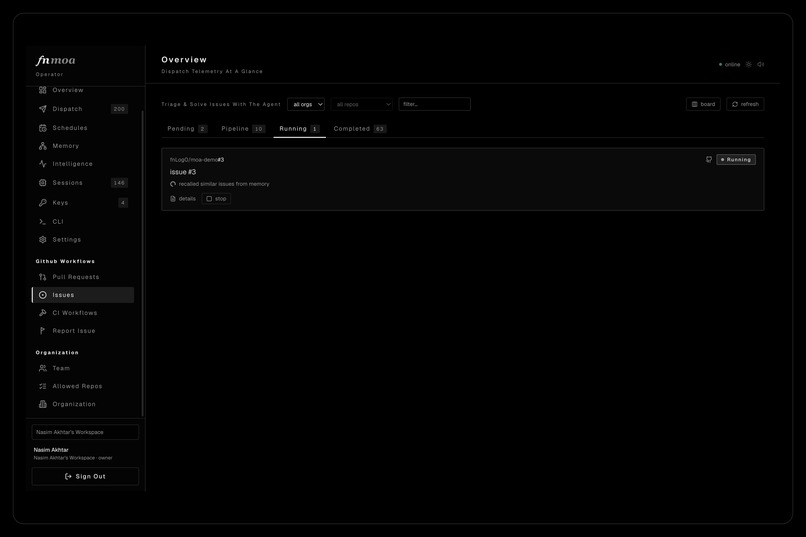
Task: Open the Keys page
Action: click(82, 202)
